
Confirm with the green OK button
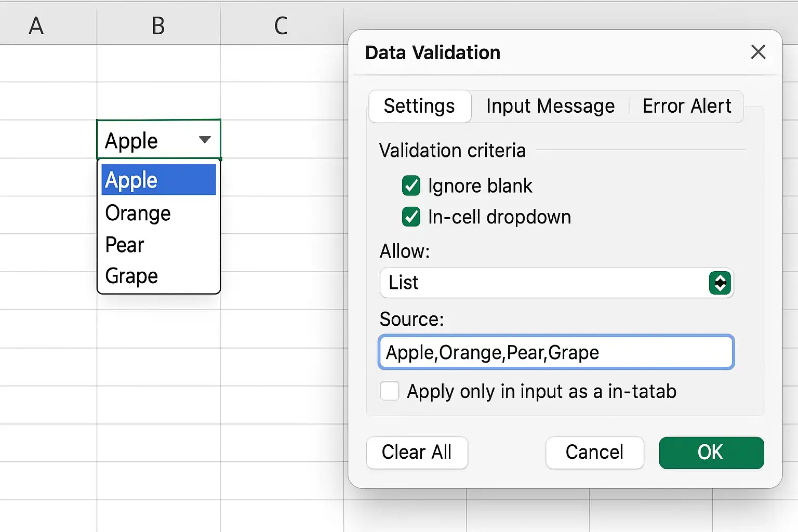[711, 453]
